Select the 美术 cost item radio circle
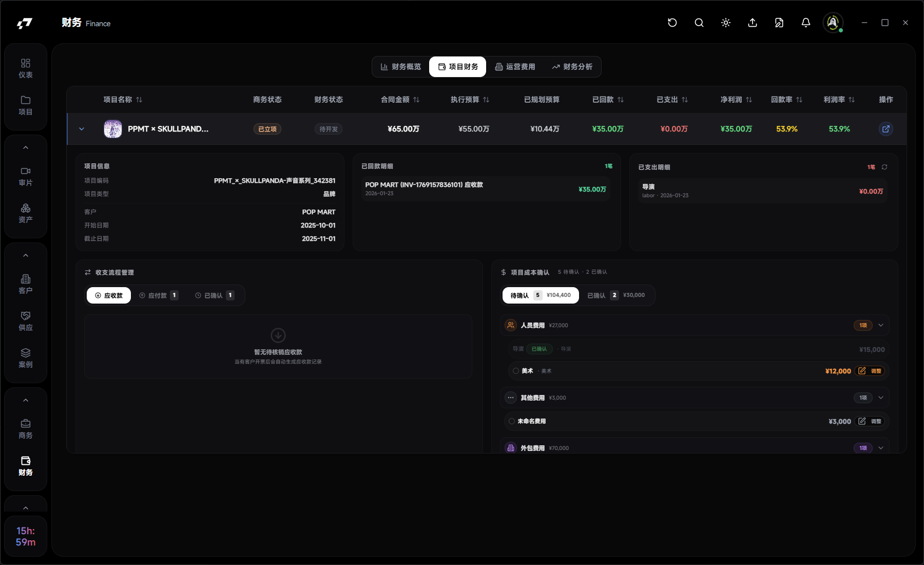Viewport: 924px width, 565px height. tap(516, 371)
